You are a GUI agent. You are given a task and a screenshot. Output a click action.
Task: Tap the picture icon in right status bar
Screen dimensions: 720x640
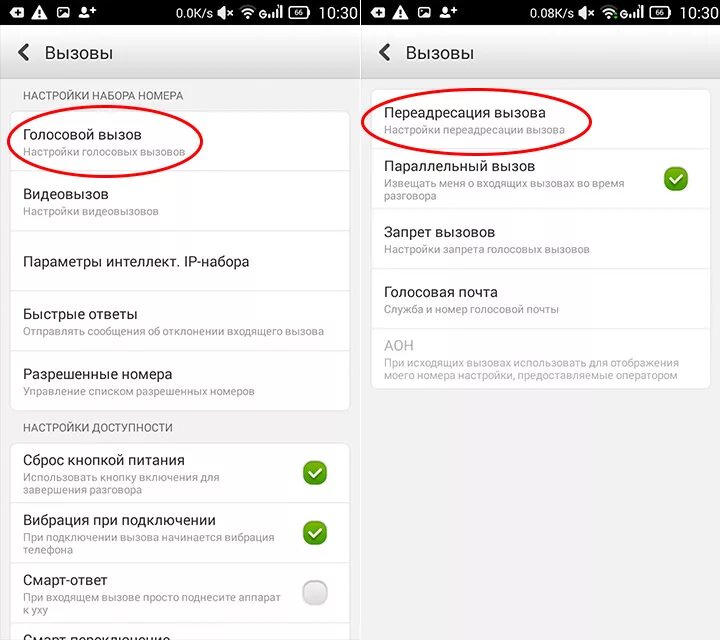tap(424, 12)
